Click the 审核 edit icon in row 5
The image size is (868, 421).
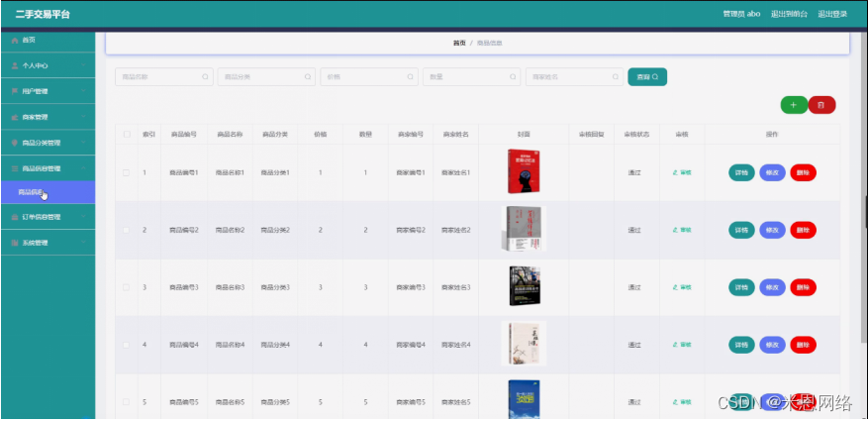point(675,402)
